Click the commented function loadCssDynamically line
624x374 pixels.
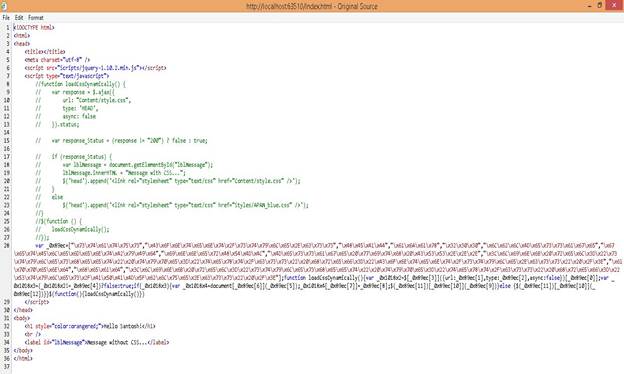click(81, 84)
